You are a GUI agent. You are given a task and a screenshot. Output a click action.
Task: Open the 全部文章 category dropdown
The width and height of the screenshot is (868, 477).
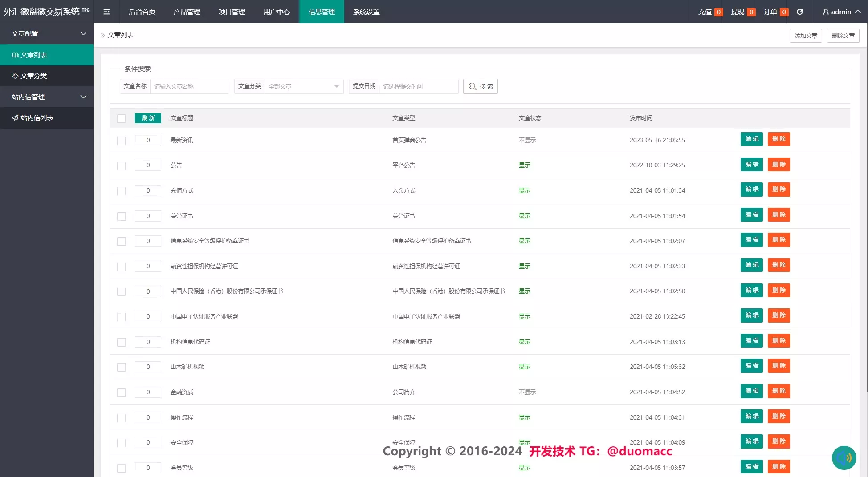coord(304,86)
